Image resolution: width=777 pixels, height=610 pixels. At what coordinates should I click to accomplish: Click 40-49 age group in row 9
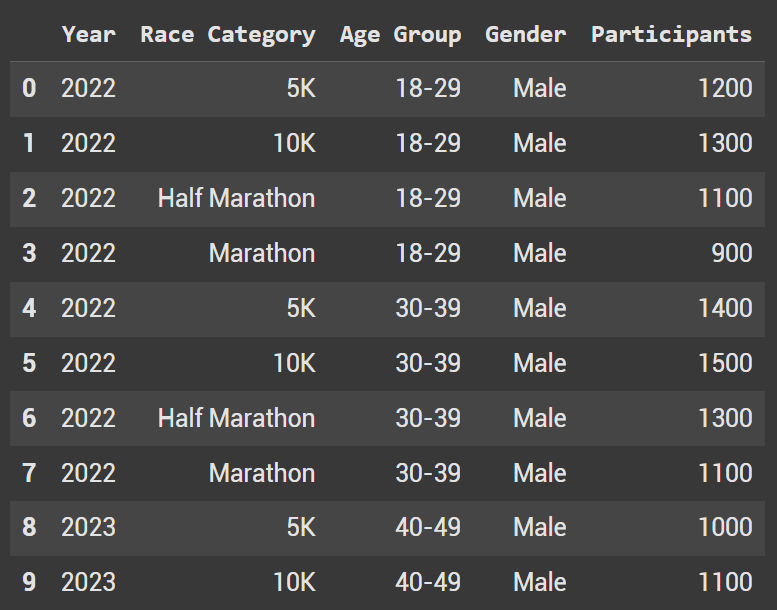point(428,582)
